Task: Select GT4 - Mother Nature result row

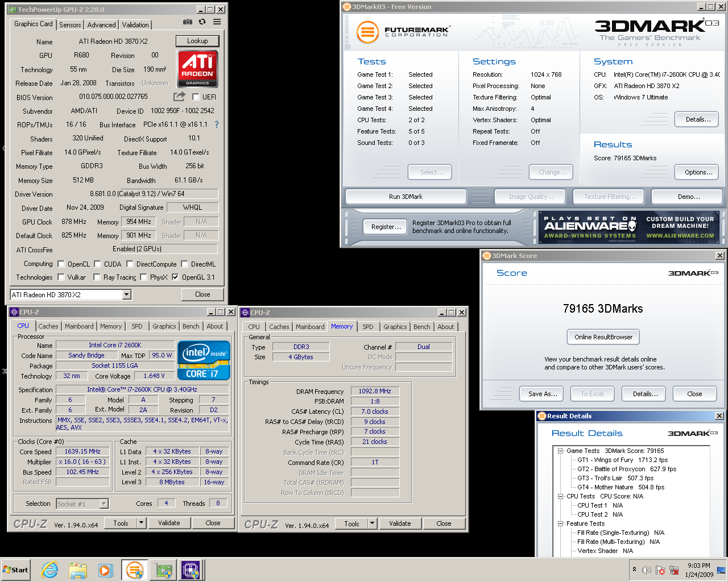Action: (621, 487)
